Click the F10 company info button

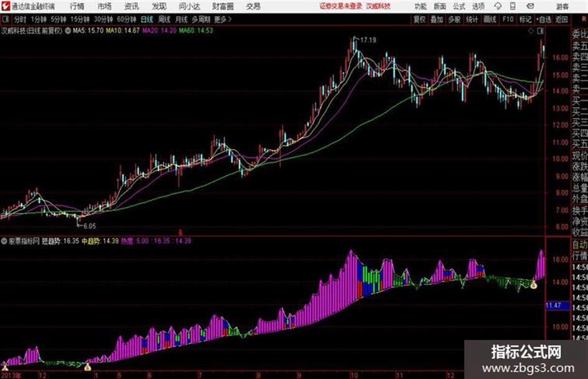508,19
